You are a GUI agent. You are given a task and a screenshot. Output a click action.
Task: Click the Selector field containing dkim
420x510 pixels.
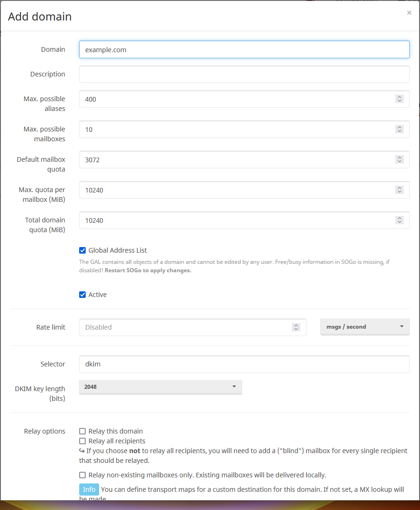(244, 364)
